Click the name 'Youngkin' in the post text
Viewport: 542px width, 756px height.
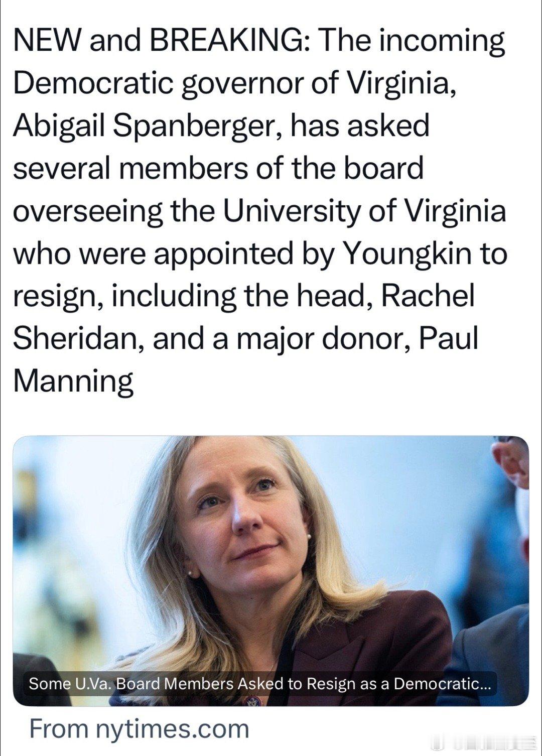408,254
